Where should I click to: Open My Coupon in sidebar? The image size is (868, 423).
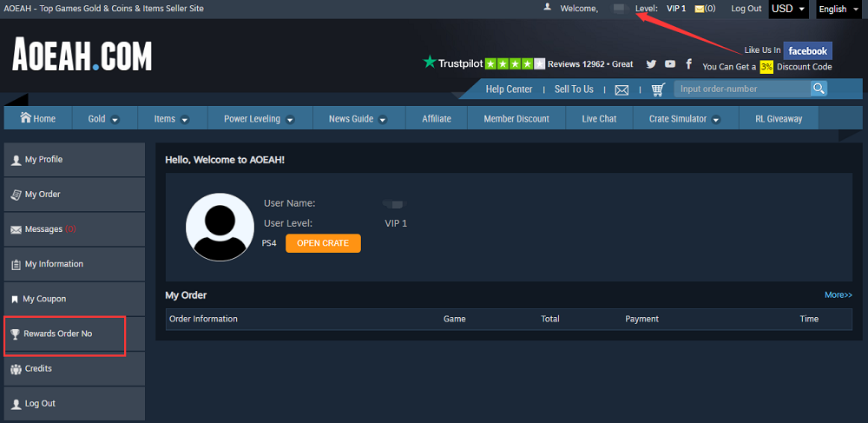tap(74, 299)
